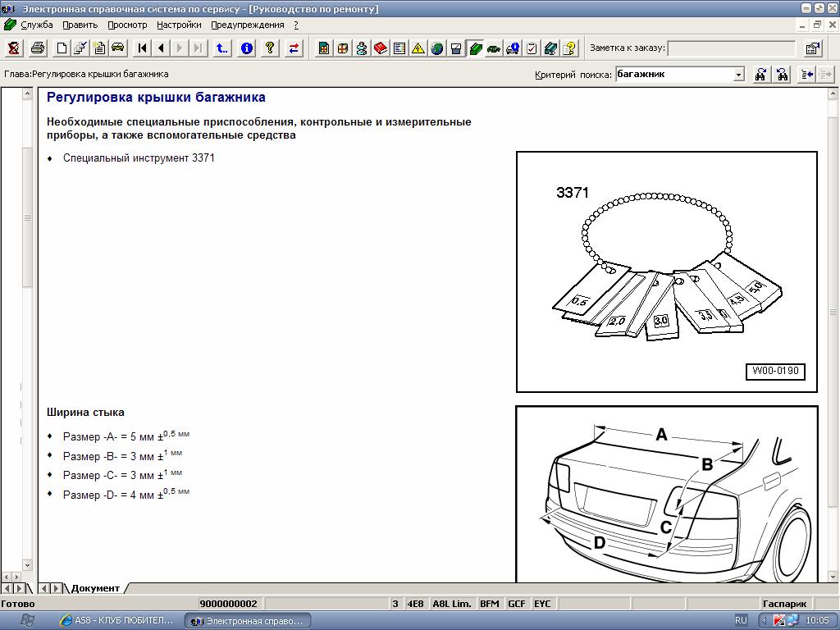Click the car icon in the toolbar
This screenshot has width=840, height=630.
pyautogui.click(x=117, y=48)
